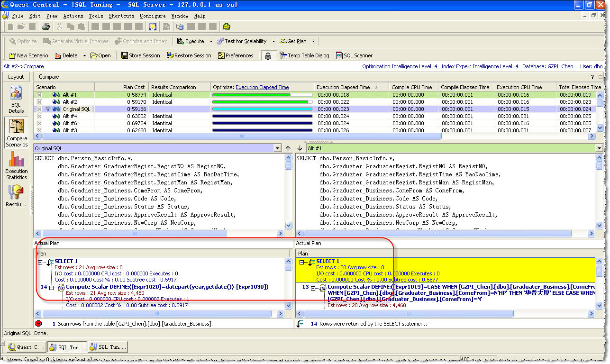The height and width of the screenshot is (364, 610).
Task: Click the printer icon in the toolbar
Action: pos(46,27)
